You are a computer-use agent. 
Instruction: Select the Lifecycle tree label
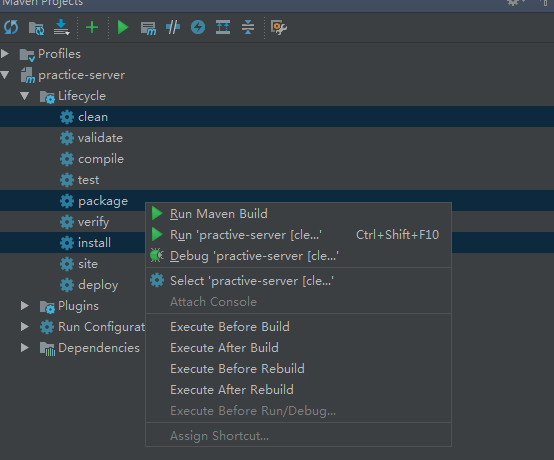[82, 96]
